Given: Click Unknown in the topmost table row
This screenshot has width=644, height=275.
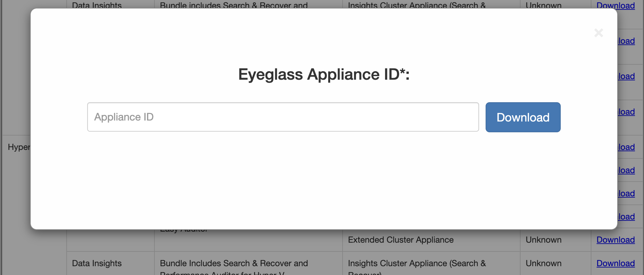Looking at the screenshot, I should [543, 5].
